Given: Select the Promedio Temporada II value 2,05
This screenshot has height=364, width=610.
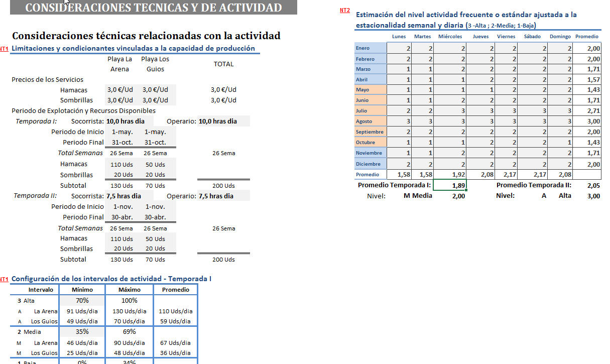Looking at the screenshot, I should [x=593, y=185].
